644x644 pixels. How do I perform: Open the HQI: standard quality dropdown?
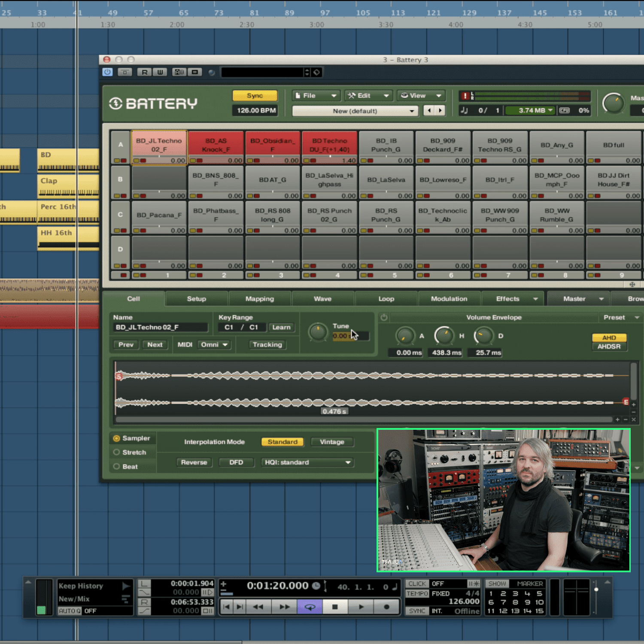[308, 462]
